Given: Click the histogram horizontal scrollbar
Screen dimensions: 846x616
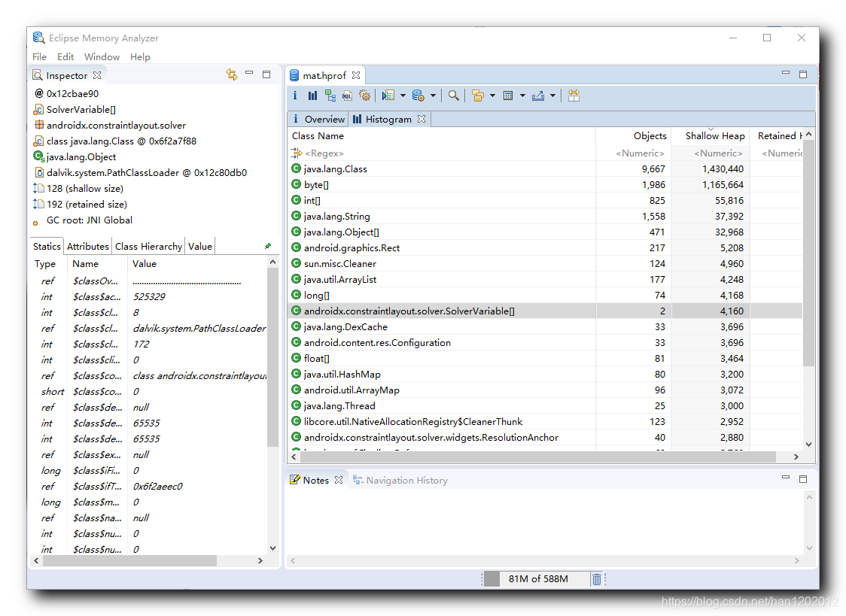Looking at the screenshot, I should [538, 457].
